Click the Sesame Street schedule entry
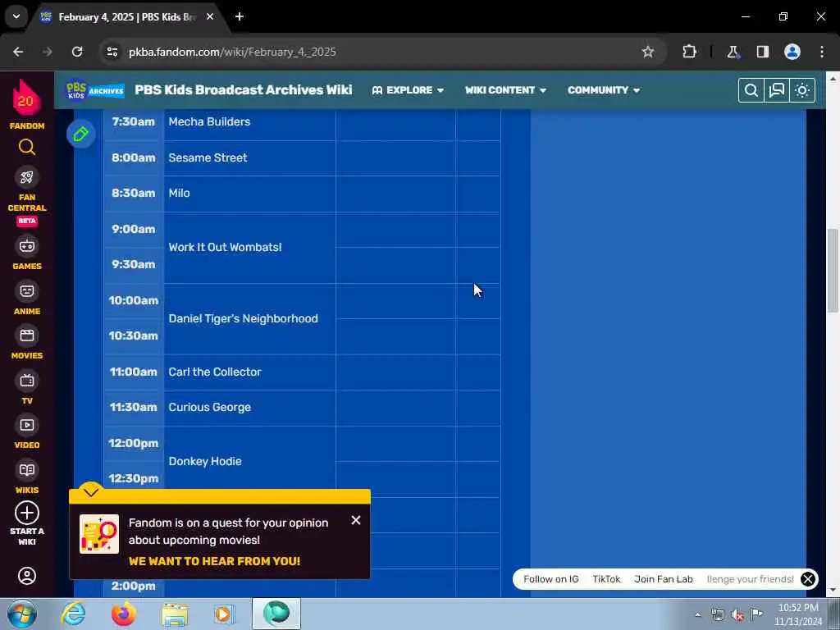This screenshot has height=630, width=840. 208,157
